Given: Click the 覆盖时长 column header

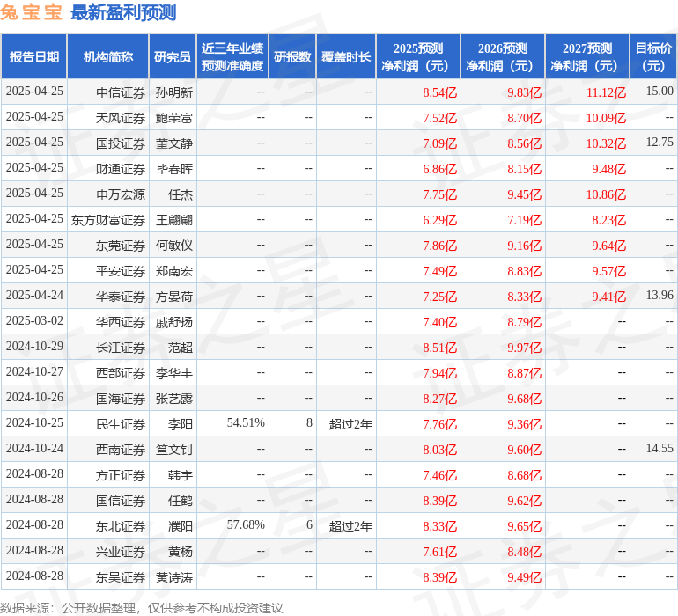Looking at the screenshot, I should click(346, 57).
